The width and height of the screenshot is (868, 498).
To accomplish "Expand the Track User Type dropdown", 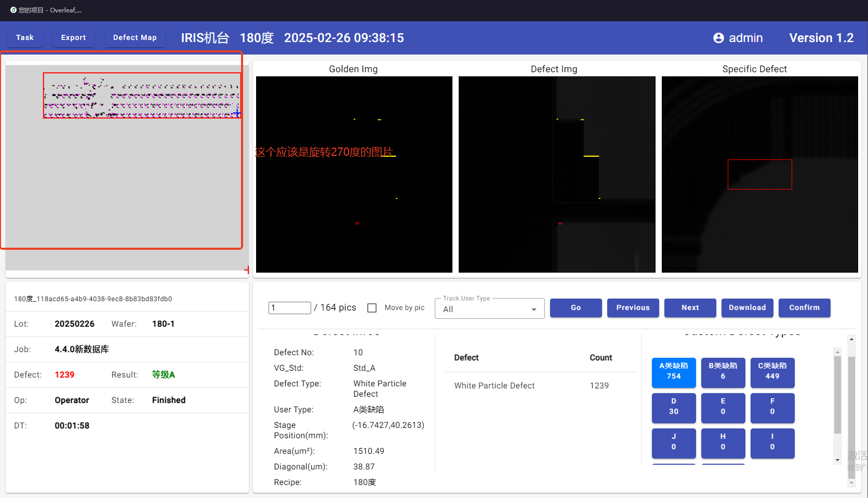I will tap(489, 308).
